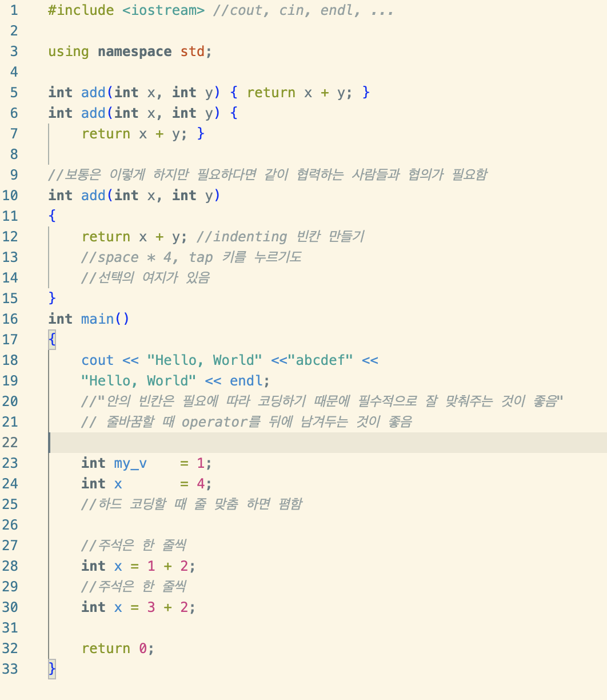607x700 pixels.
Task: Click the value "4" on line 24
Action: (201, 484)
